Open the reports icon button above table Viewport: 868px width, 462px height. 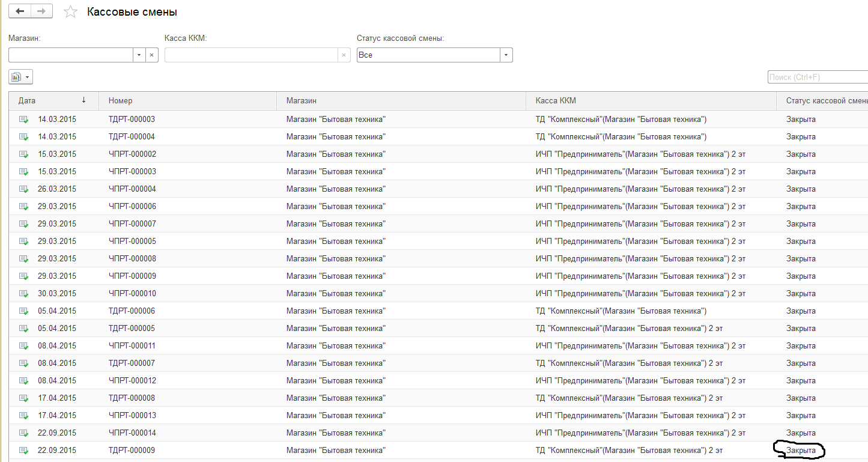point(16,77)
